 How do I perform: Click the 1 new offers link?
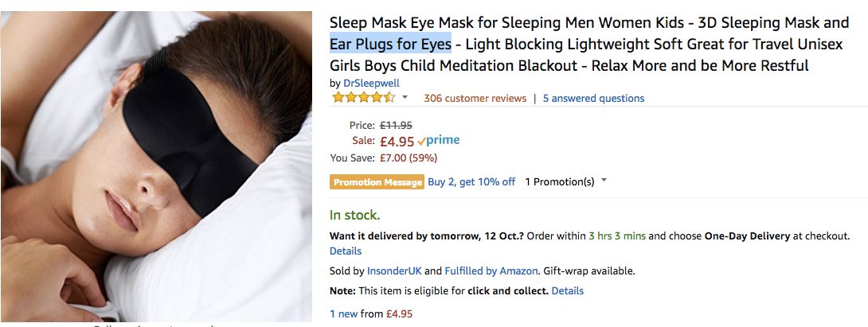pos(344,313)
